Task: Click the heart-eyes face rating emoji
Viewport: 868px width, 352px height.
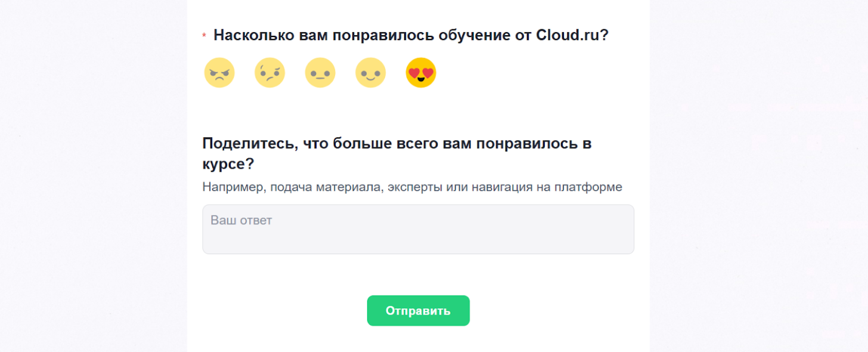Action: coord(421,73)
